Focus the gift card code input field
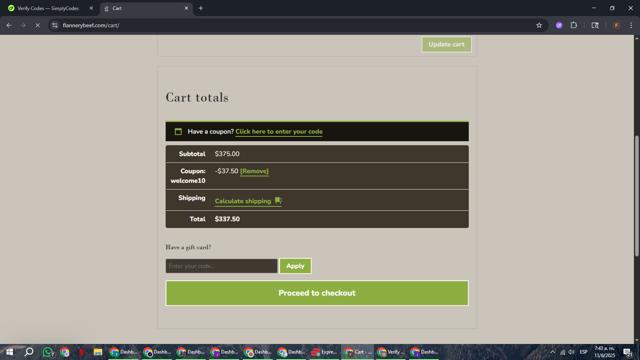The width and height of the screenshot is (640, 360). 221,266
